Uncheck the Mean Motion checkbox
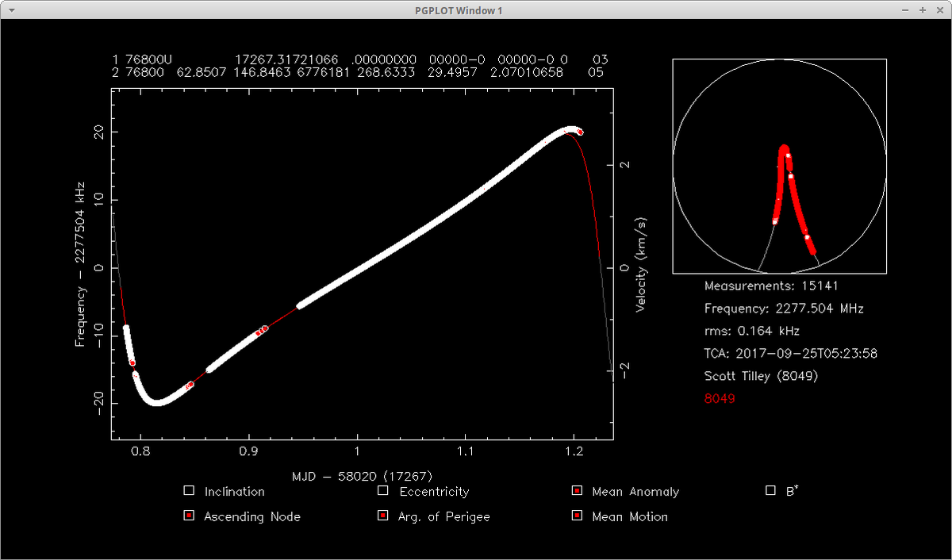Viewport: 952px width, 560px height. click(577, 516)
